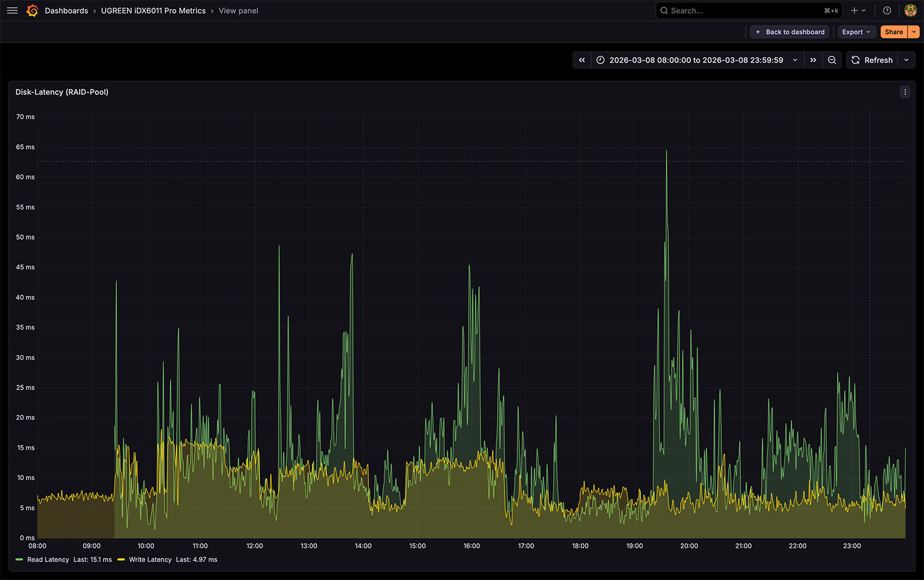
Task: Open UGREEN iDX6011 Pro Metrics breadcrumb
Action: click(153, 10)
